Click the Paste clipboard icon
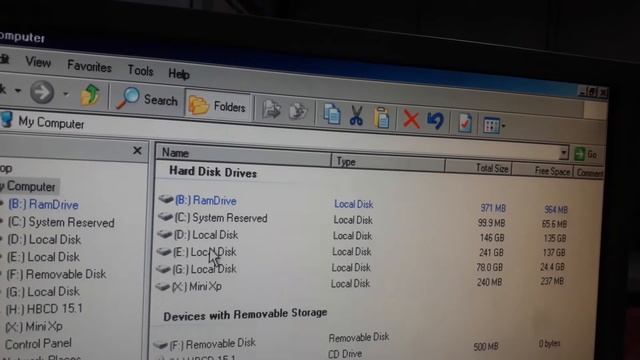 coord(382,118)
